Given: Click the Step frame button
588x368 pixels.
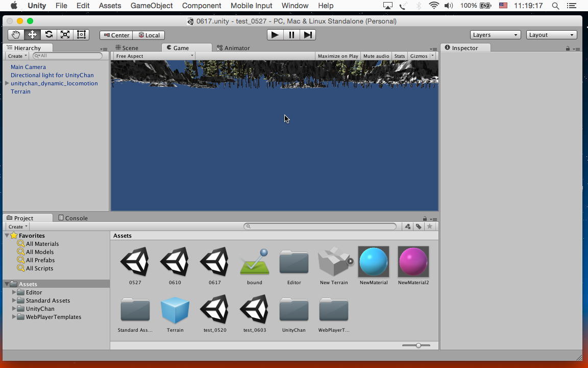Looking at the screenshot, I should pyautogui.click(x=308, y=35).
